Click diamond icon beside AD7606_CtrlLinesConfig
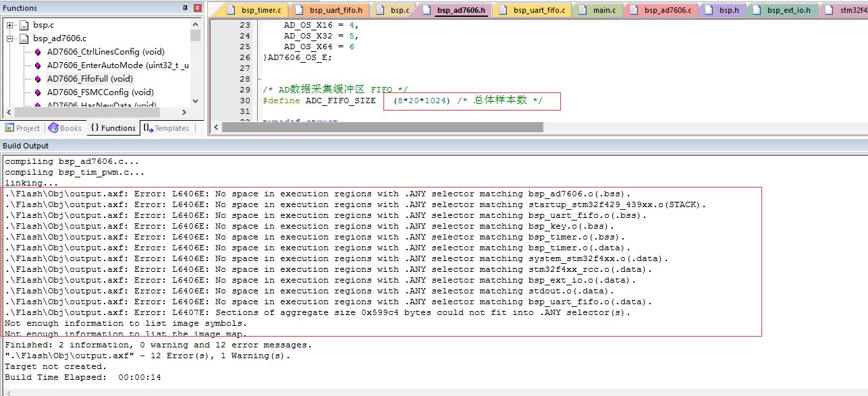This screenshot has width=868, height=396. (37, 52)
